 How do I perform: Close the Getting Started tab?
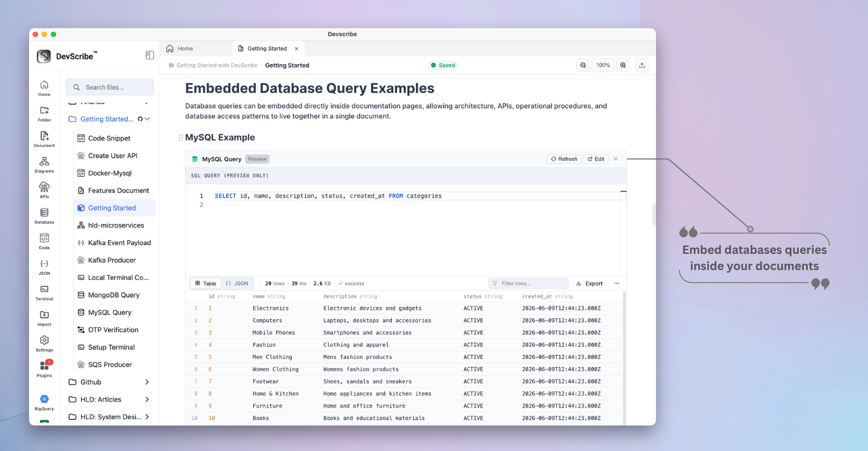coord(297,49)
